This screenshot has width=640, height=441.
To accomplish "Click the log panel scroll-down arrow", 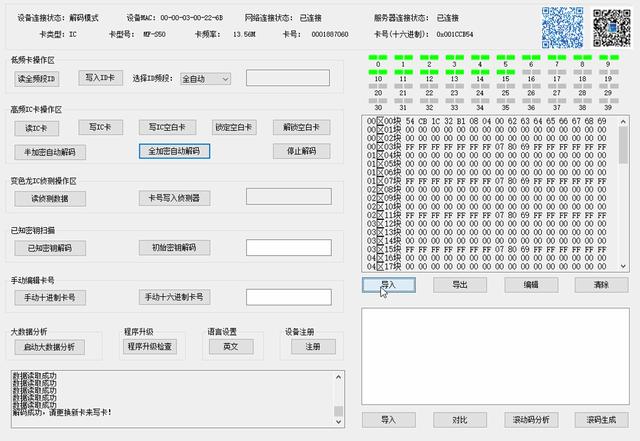I will coord(338,422).
